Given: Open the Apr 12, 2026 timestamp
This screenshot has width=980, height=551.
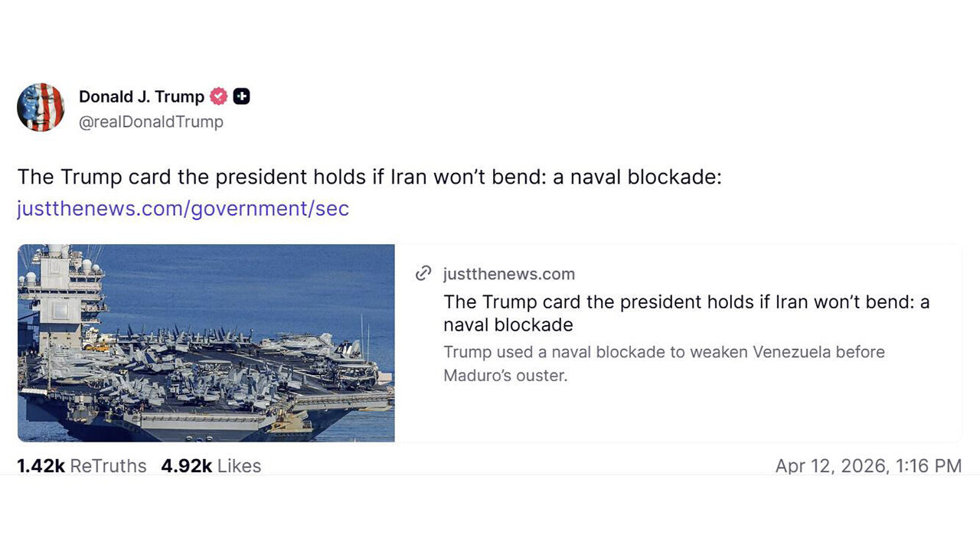Looking at the screenshot, I should tap(868, 466).
